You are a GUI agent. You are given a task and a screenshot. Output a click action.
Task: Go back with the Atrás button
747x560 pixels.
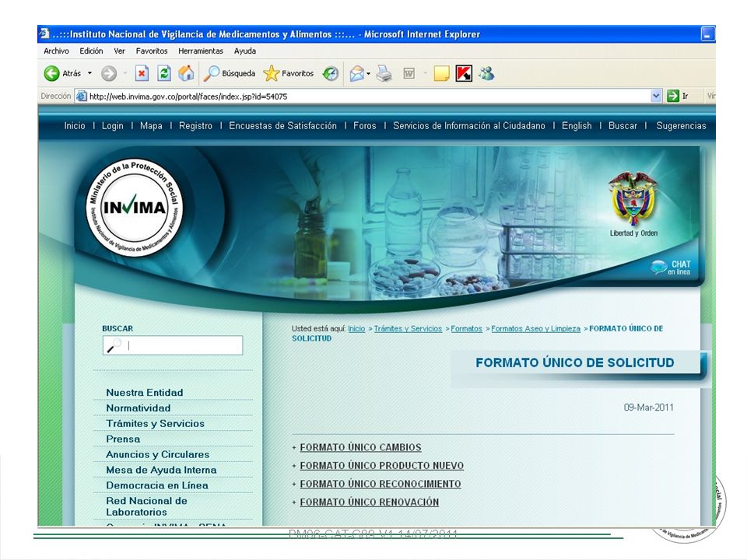click(x=62, y=73)
